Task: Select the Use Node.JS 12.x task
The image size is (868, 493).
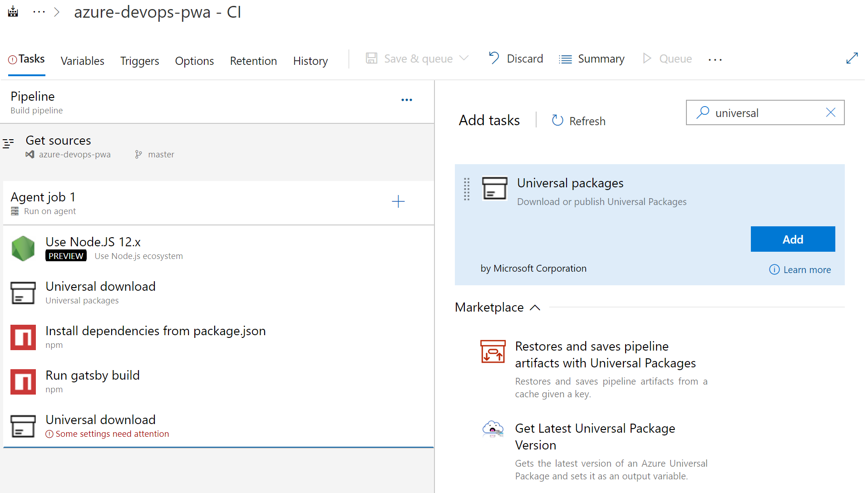Action: click(93, 248)
